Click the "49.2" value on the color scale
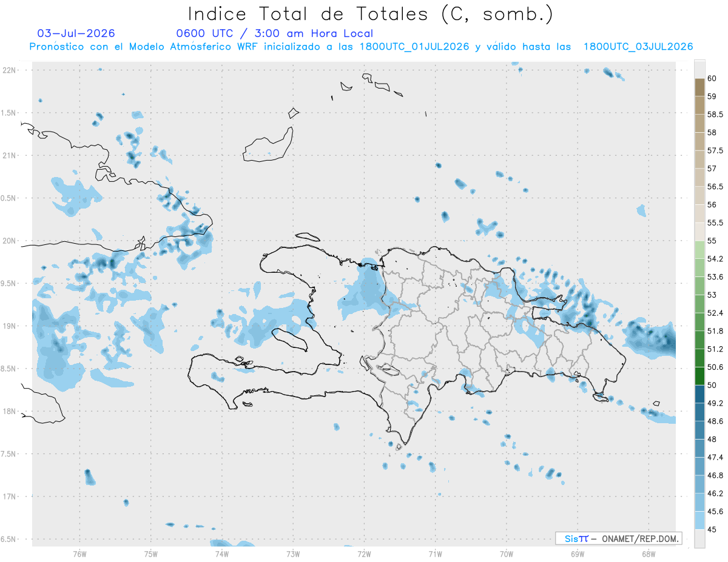Viewport: 728px width, 562px height. (x=716, y=403)
